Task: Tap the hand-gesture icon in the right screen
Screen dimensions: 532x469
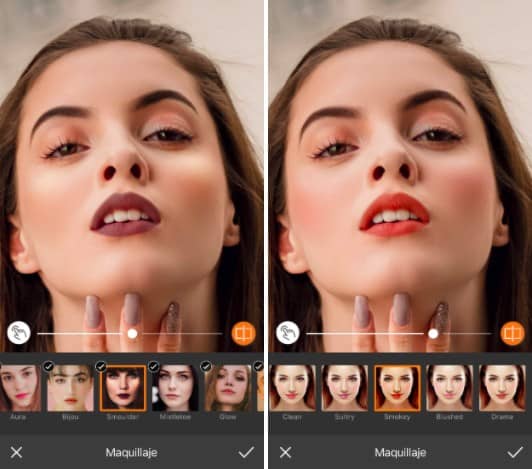Action: coord(288,333)
